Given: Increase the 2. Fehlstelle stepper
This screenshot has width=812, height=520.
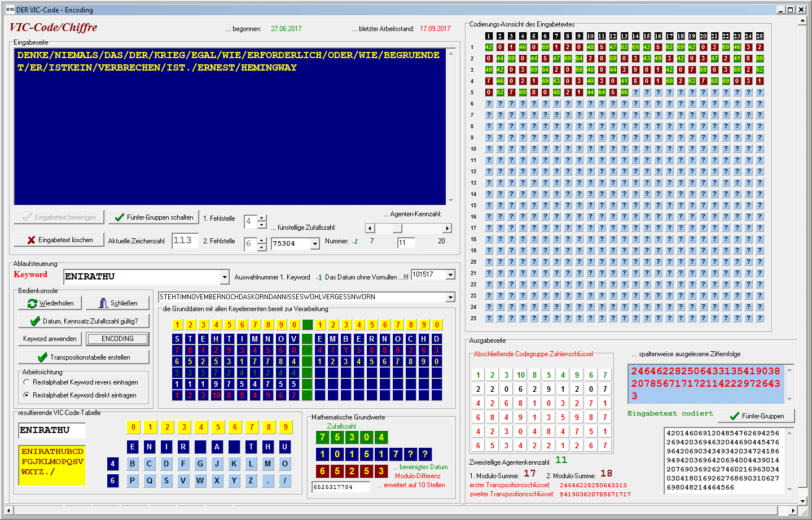Looking at the screenshot, I should tap(262, 241).
